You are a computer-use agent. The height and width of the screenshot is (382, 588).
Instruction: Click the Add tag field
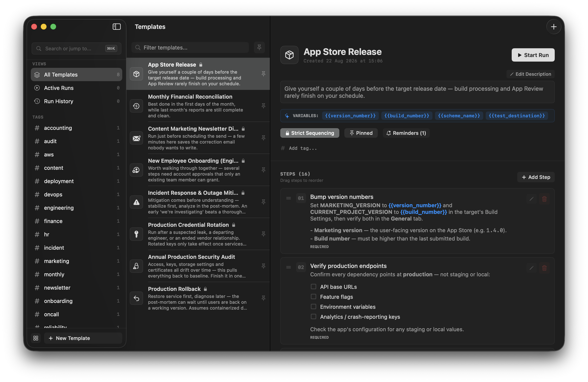303,148
